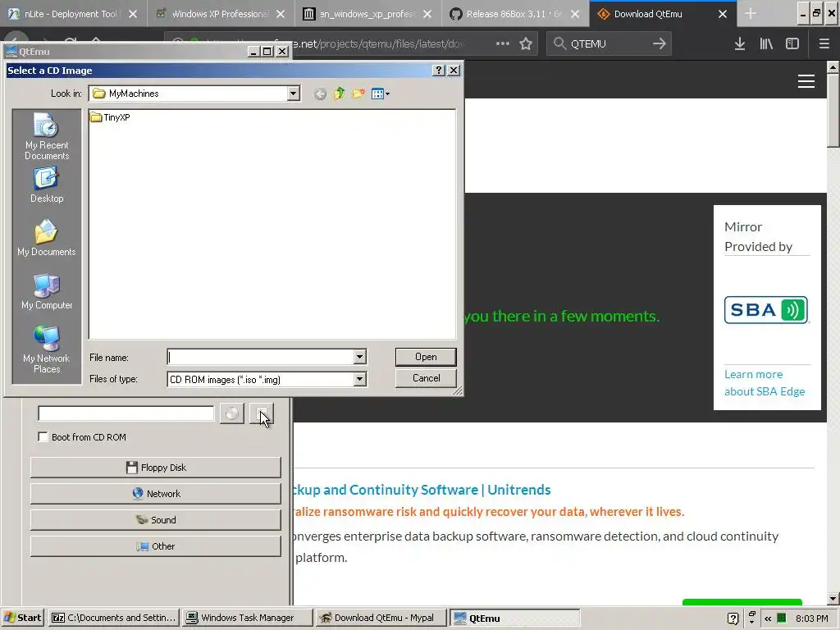Open the View menu icon
This screenshot has width=840, height=630.
point(381,94)
